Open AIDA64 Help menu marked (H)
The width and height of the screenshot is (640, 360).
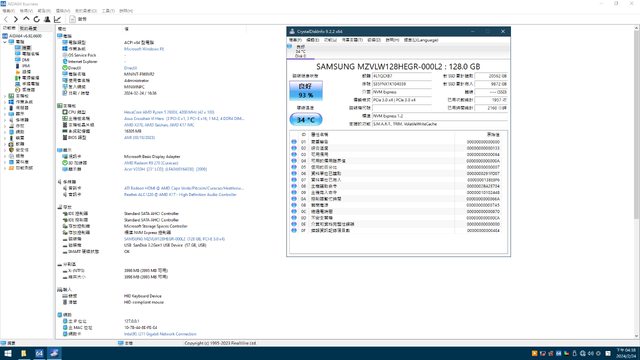(x=126, y=11)
